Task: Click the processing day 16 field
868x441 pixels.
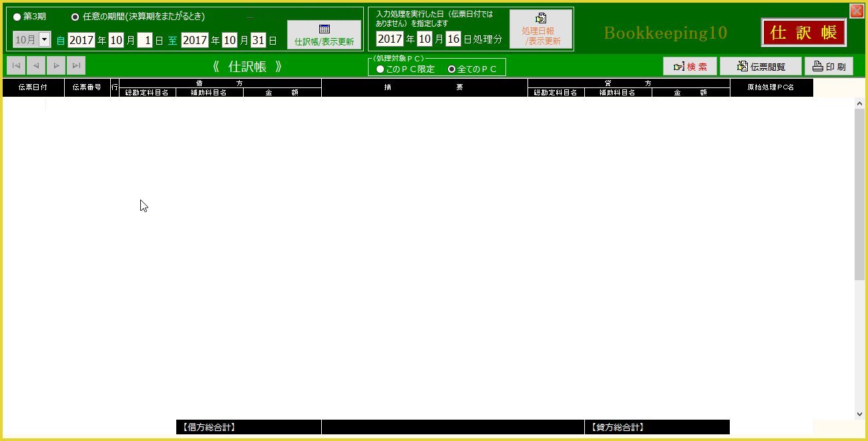Action: click(x=453, y=39)
